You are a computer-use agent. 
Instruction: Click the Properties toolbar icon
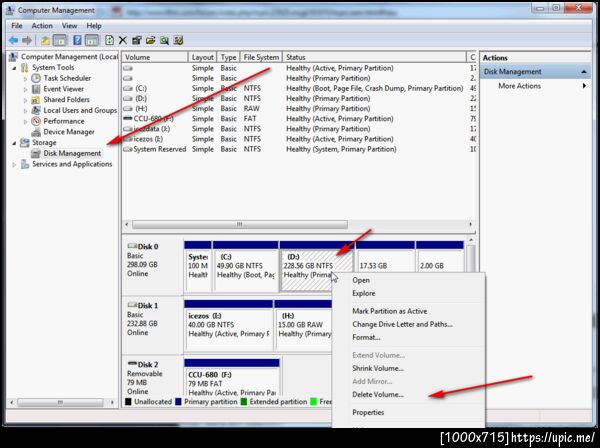(x=137, y=40)
